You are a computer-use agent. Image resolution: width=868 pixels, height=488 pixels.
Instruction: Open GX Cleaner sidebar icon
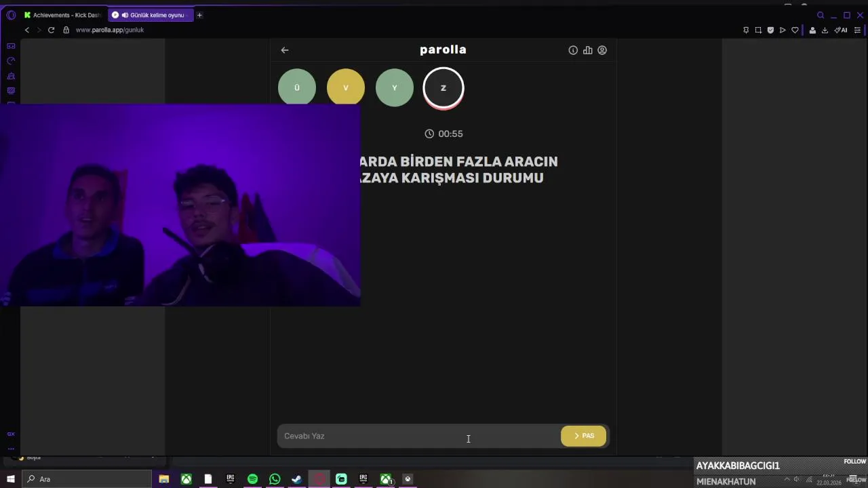point(11,76)
